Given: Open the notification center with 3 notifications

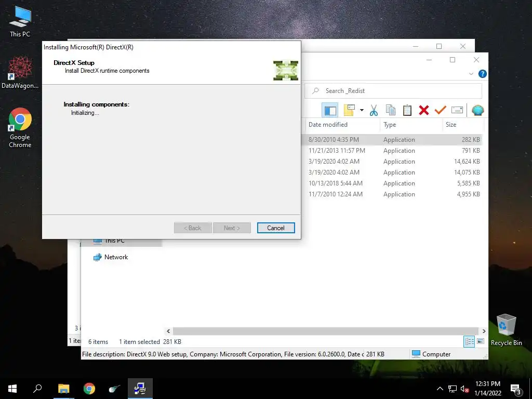Looking at the screenshot, I should point(515,389).
